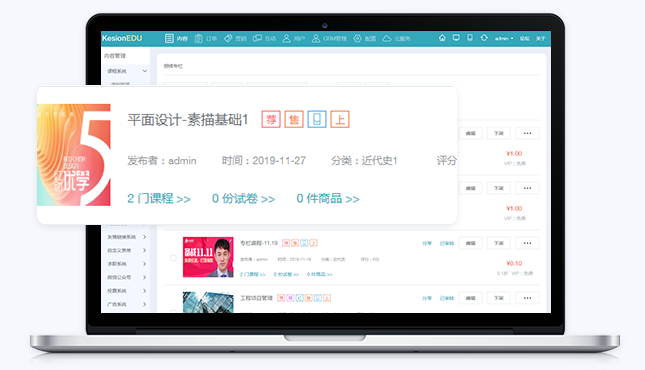Click 时间：2019-11-27 in enlarged card
645x370 pixels.
coord(264,161)
